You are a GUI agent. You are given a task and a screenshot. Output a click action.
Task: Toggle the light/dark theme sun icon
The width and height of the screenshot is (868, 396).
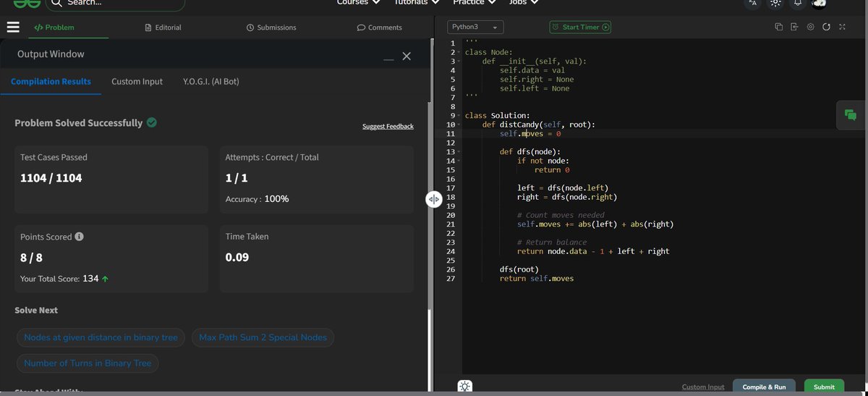point(775,3)
